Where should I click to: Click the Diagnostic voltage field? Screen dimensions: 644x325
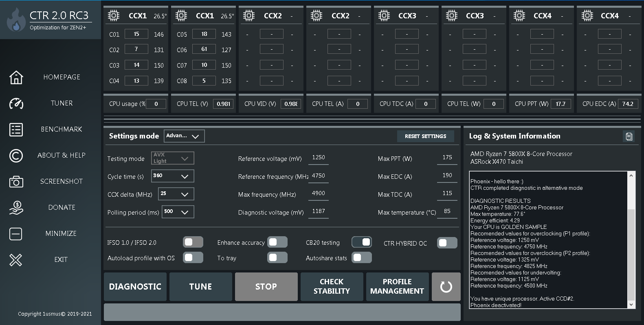tap(319, 212)
